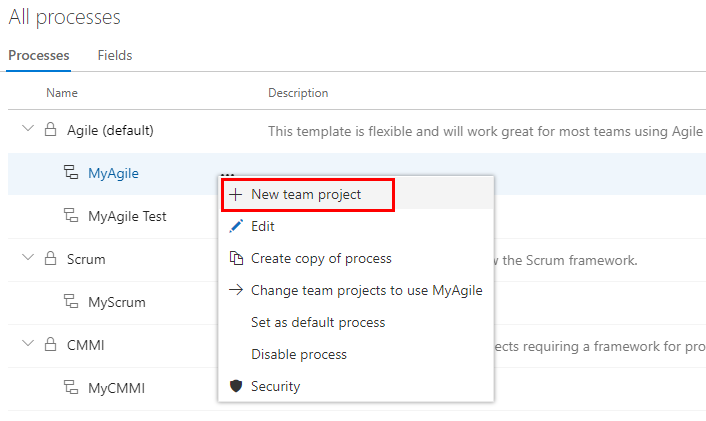The width and height of the screenshot is (706, 421).
Task: Collapse the CMMI process group
Action: click(x=27, y=345)
